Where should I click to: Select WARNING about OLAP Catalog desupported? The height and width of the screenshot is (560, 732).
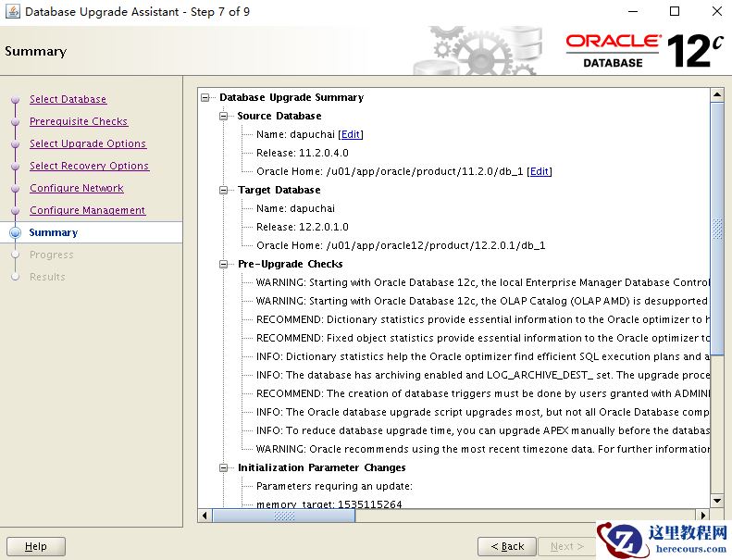483,301
